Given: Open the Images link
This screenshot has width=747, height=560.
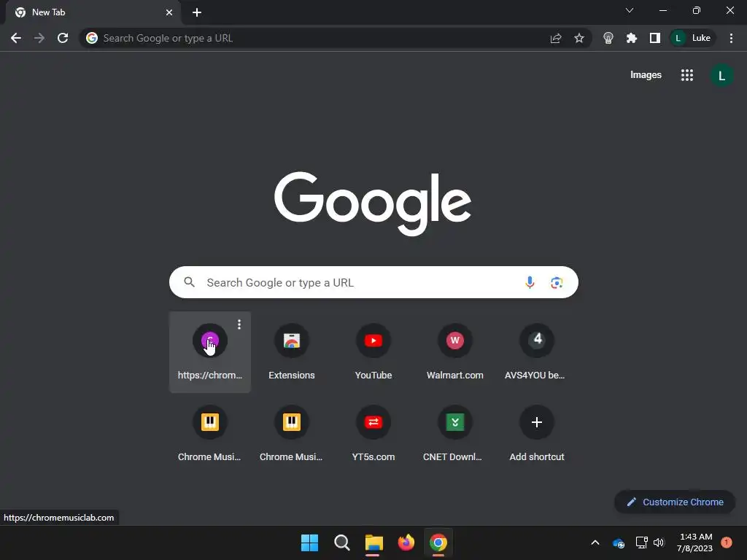Looking at the screenshot, I should (646, 75).
